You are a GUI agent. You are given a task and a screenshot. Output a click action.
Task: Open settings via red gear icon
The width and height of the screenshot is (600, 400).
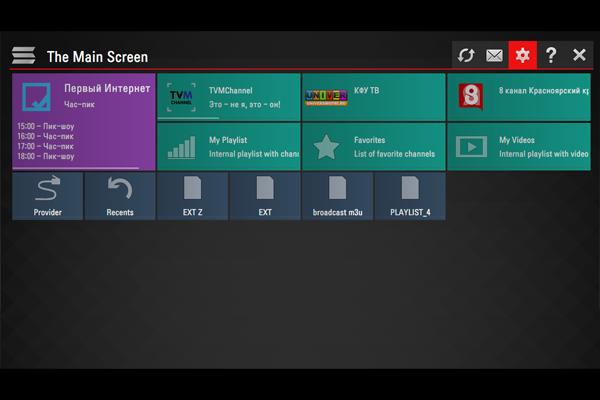point(522,55)
